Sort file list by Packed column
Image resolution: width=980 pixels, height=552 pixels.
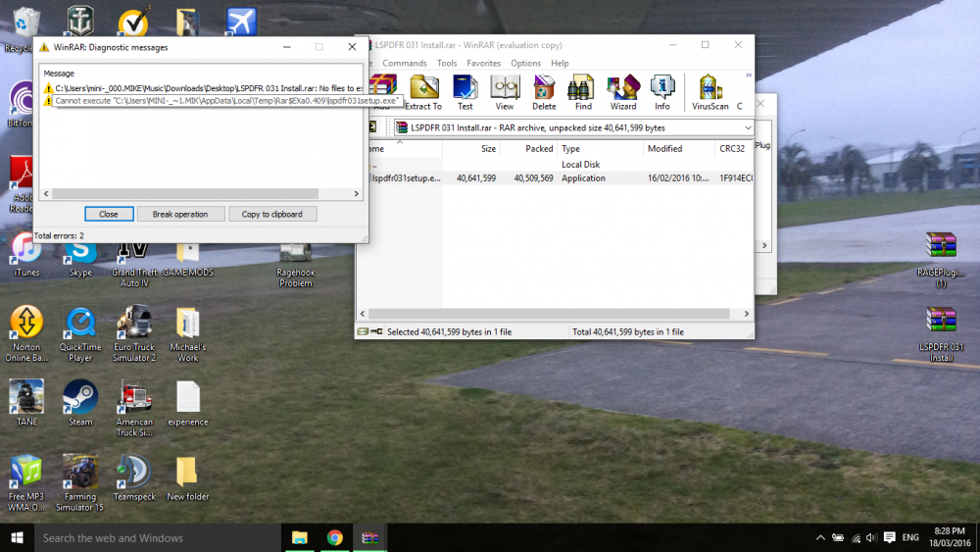click(x=528, y=149)
